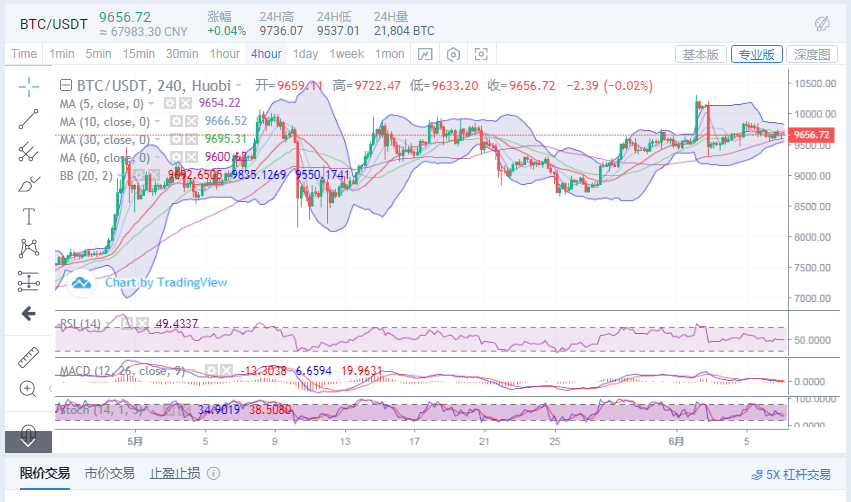The width and height of the screenshot is (851, 502).
Task: Open the 市价交易 tab
Action: coord(110,473)
